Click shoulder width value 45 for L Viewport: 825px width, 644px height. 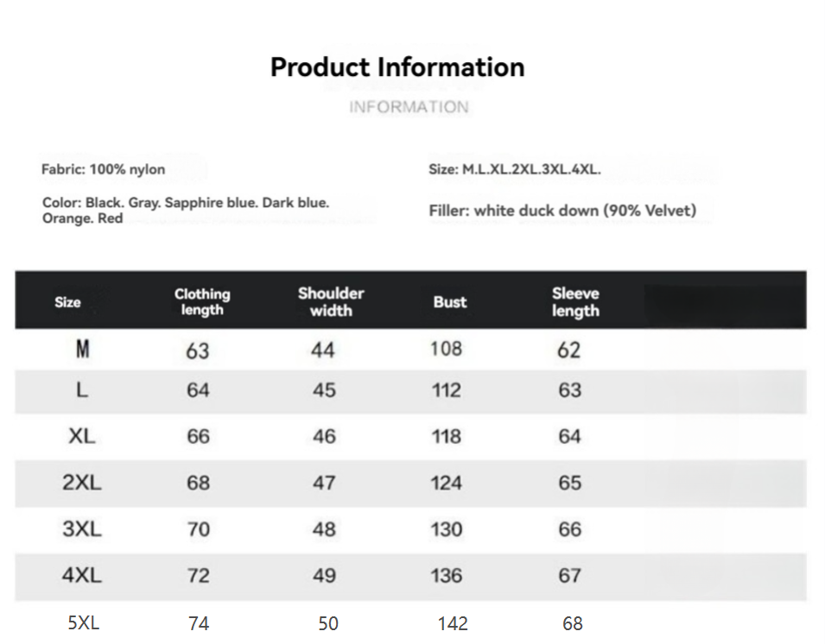324,390
